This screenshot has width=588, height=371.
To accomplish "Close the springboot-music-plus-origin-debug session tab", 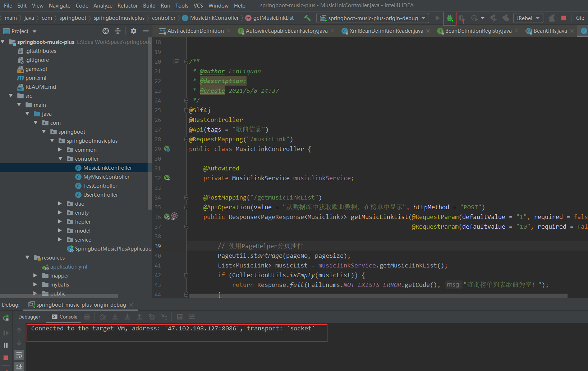I will tap(131, 305).
